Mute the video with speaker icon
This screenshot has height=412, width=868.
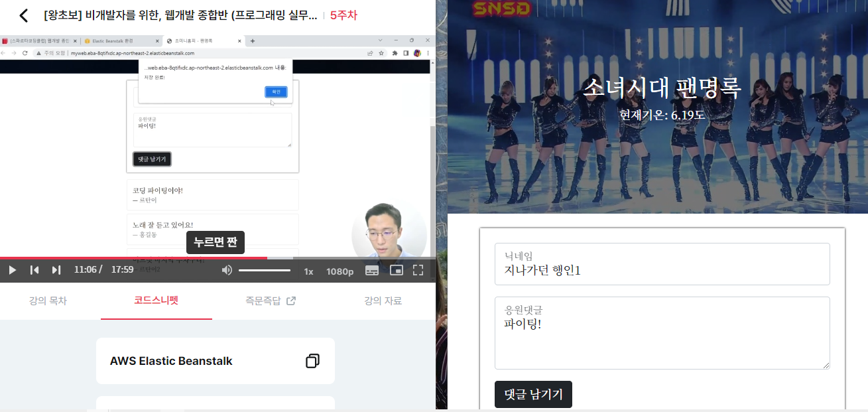(x=227, y=270)
